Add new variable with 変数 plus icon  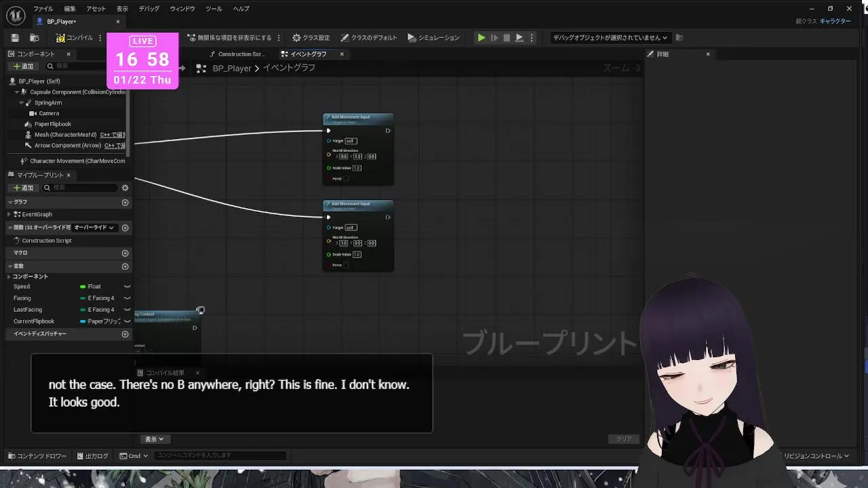click(x=125, y=266)
